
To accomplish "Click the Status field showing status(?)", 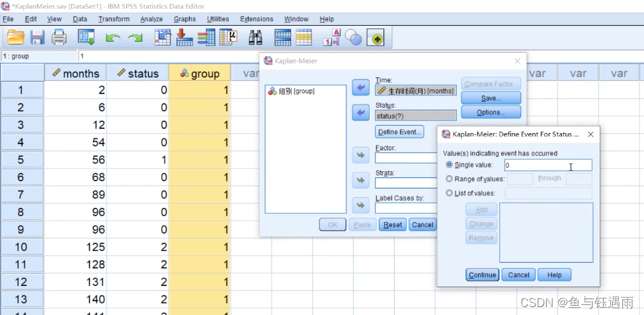I will [x=416, y=116].
